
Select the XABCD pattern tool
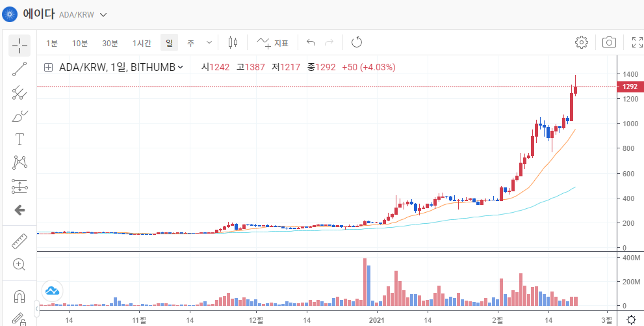tap(19, 163)
